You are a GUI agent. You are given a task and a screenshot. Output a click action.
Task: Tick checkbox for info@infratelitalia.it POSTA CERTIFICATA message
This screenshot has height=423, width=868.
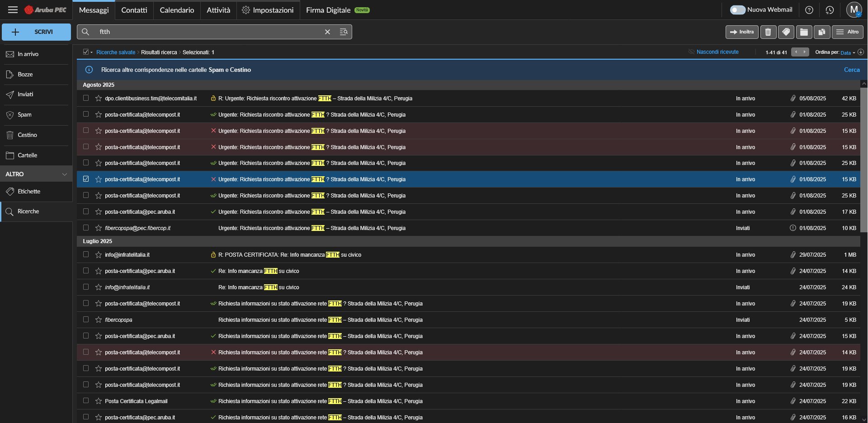86,255
